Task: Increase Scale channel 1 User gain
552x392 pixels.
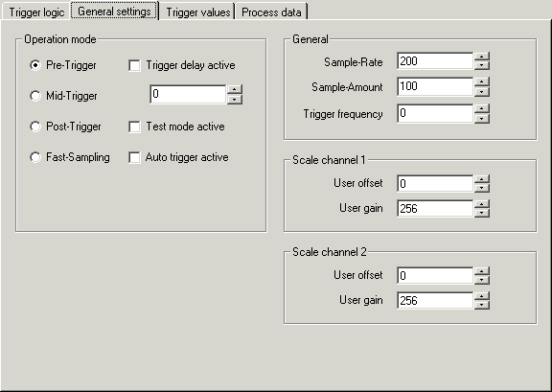Action: click(x=482, y=204)
